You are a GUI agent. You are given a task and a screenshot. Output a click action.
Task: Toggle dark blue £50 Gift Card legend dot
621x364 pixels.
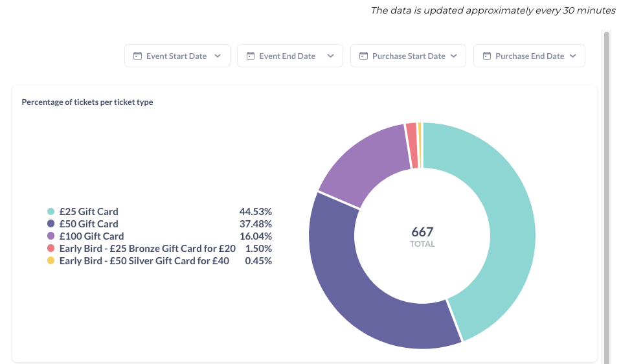tap(51, 224)
